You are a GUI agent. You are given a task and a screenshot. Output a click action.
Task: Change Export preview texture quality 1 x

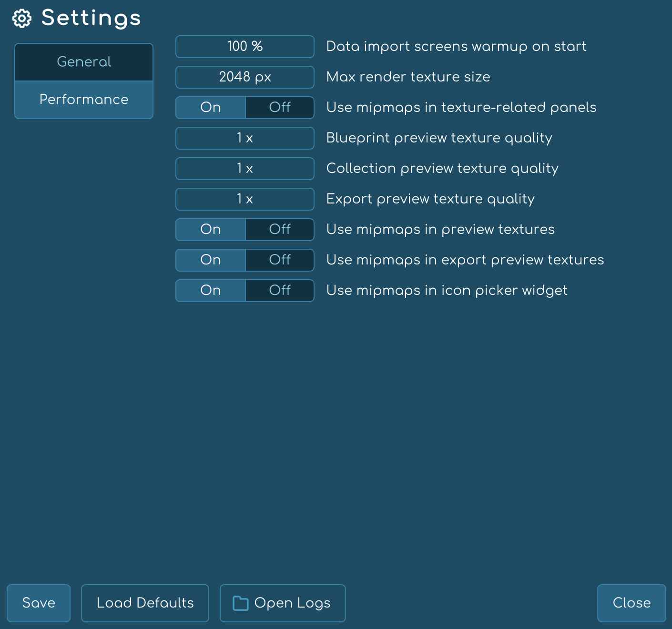point(245,199)
